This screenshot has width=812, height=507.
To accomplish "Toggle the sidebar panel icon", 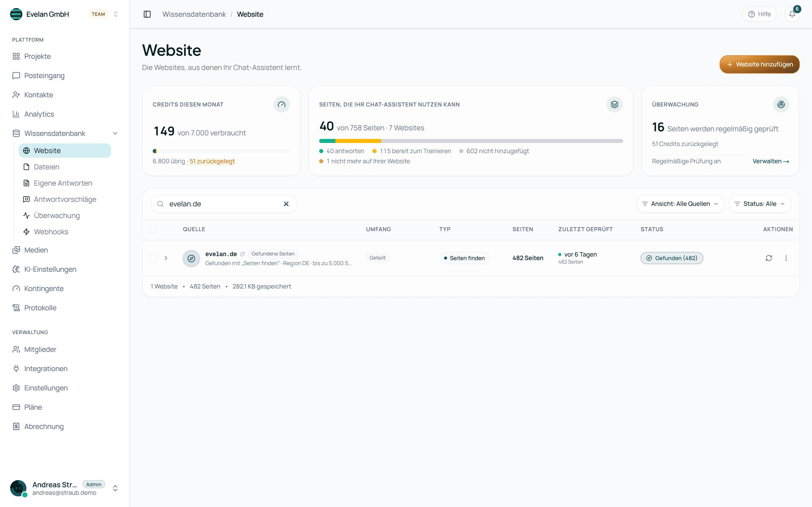I will 147,14.
